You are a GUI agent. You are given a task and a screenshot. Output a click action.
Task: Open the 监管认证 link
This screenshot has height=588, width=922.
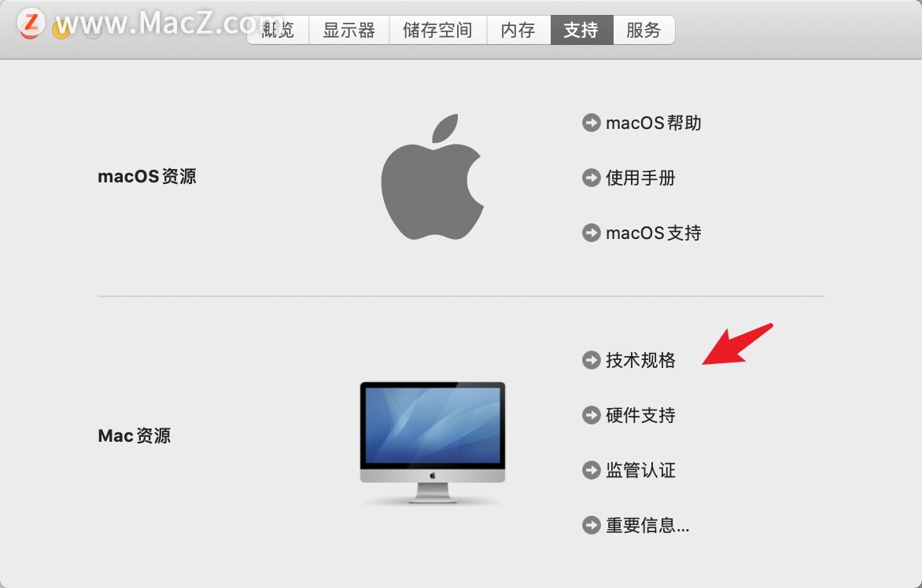640,470
